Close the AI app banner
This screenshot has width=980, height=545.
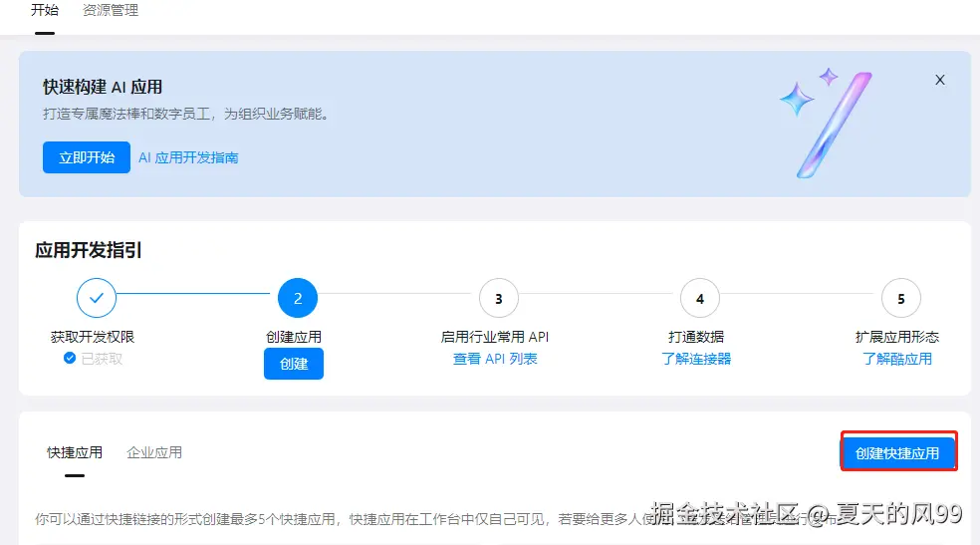coord(939,80)
